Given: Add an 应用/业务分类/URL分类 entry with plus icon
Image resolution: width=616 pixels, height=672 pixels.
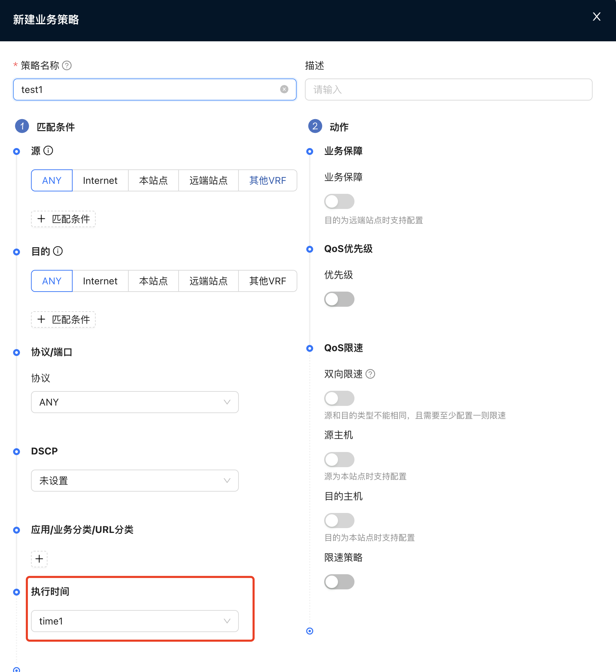Looking at the screenshot, I should (x=39, y=559).
